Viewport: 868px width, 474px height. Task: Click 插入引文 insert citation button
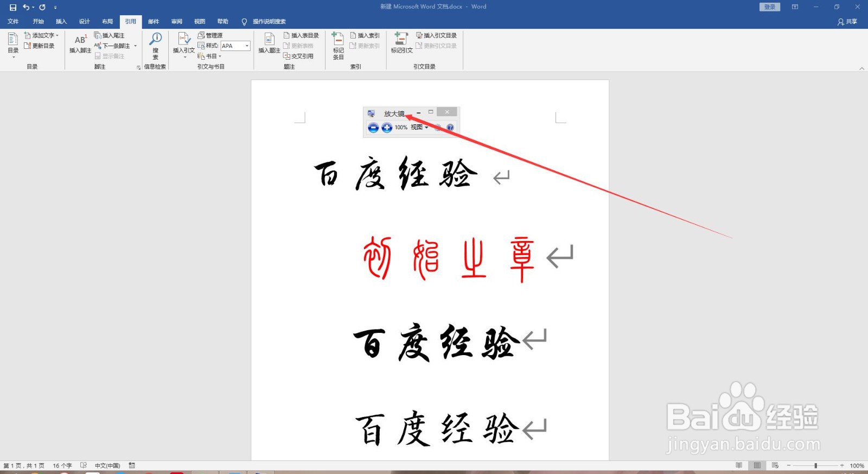pos(184,45)
